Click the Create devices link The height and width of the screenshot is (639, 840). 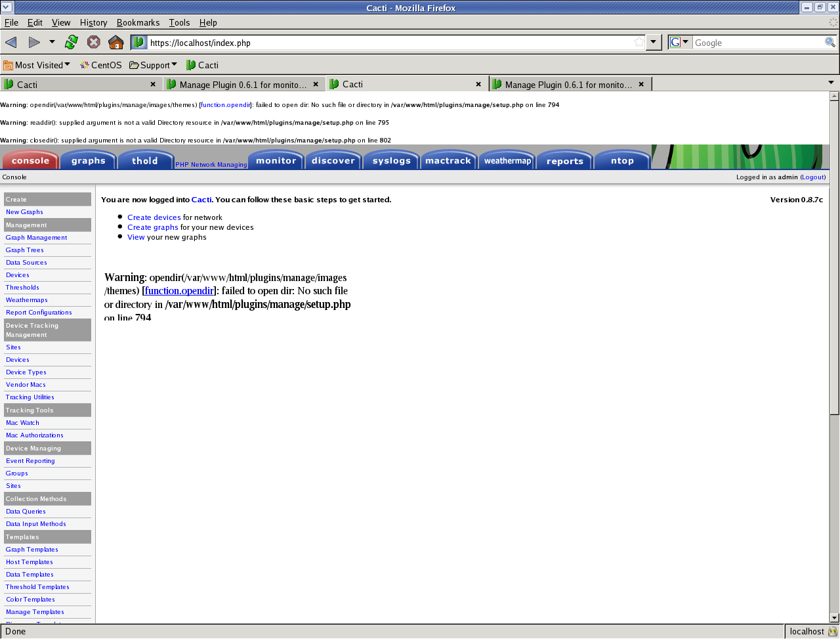tap(154, 217)
